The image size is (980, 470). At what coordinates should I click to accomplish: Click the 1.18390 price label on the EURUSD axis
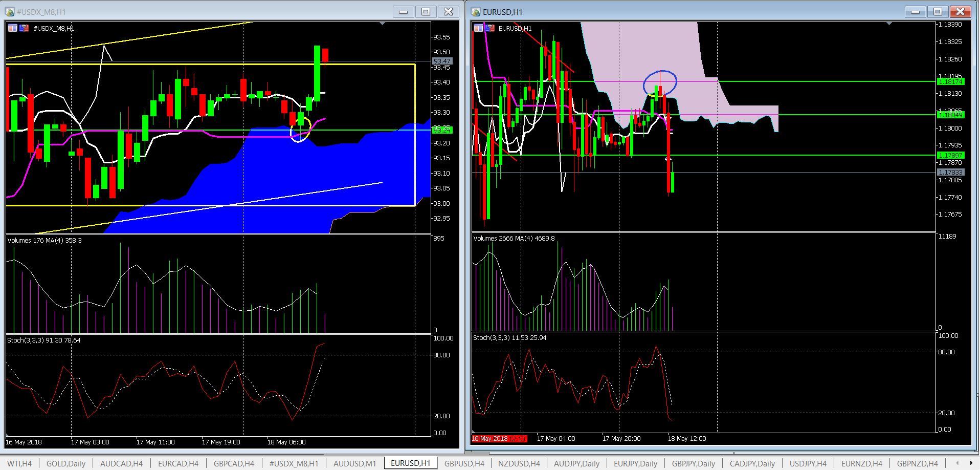950,25
